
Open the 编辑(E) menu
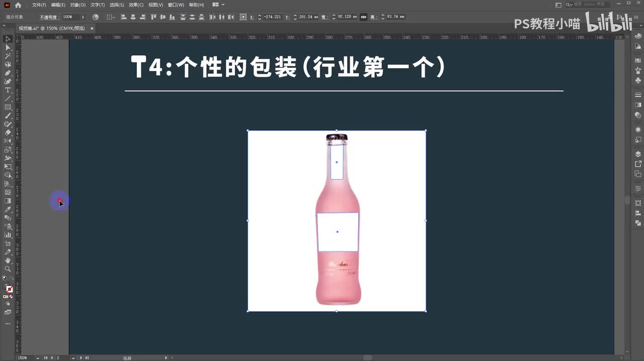click(58, 5)
